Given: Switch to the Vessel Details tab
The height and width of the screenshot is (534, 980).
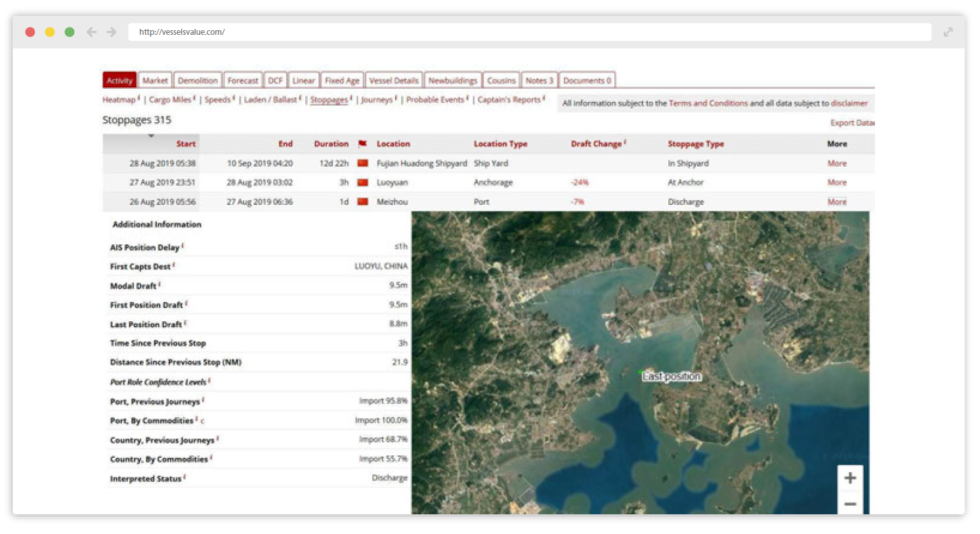Looking at the screenshot, I should [x=393, y=79].
